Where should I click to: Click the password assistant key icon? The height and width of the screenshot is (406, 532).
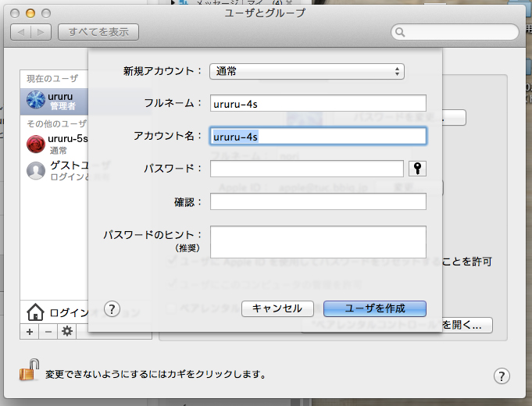click(417, 169)
